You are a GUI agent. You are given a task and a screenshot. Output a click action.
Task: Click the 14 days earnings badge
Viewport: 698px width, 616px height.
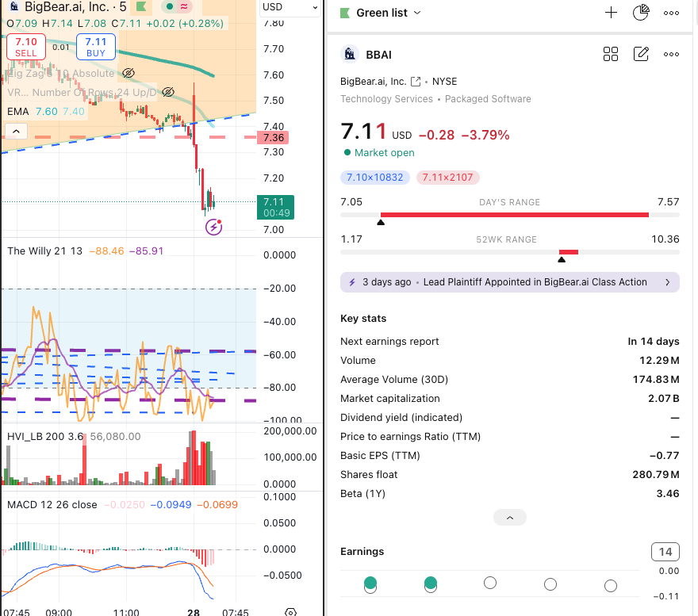[665, 552]
